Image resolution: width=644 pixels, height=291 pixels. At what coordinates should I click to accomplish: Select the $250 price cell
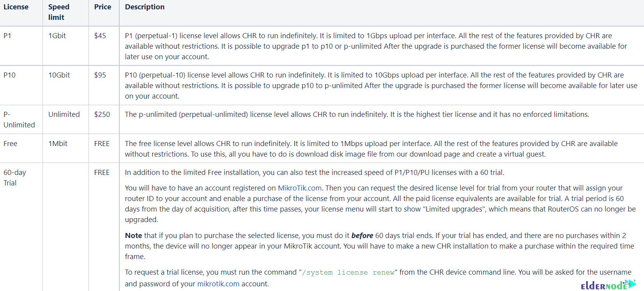pyautogui.click(x=104, y=120)
